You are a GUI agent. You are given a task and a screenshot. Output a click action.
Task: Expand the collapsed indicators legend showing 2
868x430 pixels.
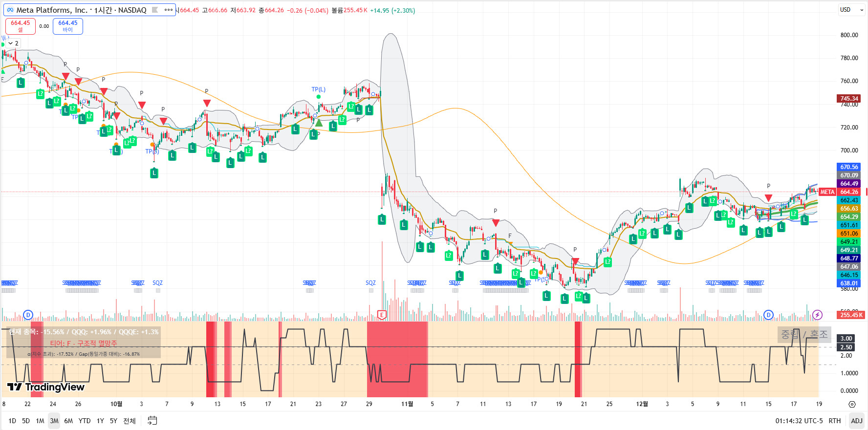coord(13,43)
